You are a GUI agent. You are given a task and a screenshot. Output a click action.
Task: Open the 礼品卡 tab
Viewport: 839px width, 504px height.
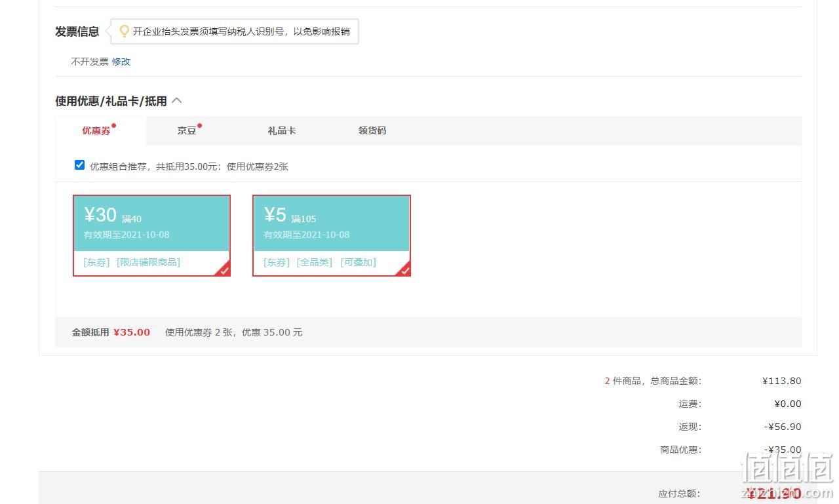pyautogui.click(x=282, y=130)
